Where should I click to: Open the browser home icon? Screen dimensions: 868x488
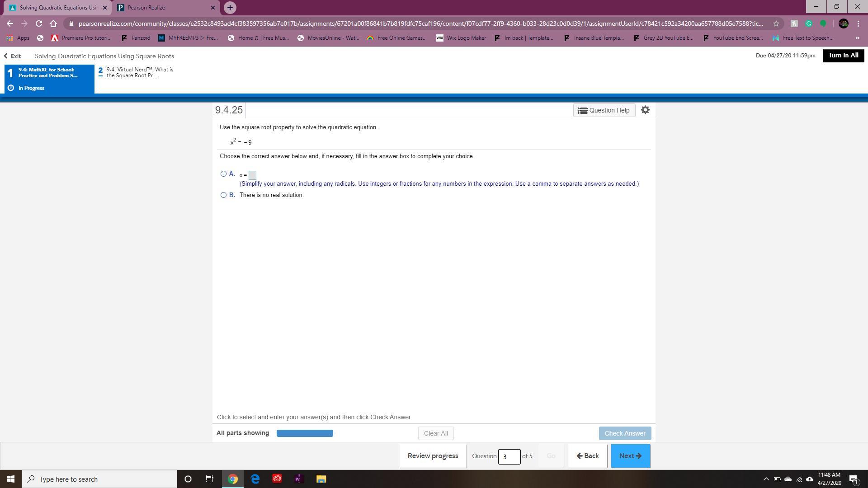click(53, 23)
